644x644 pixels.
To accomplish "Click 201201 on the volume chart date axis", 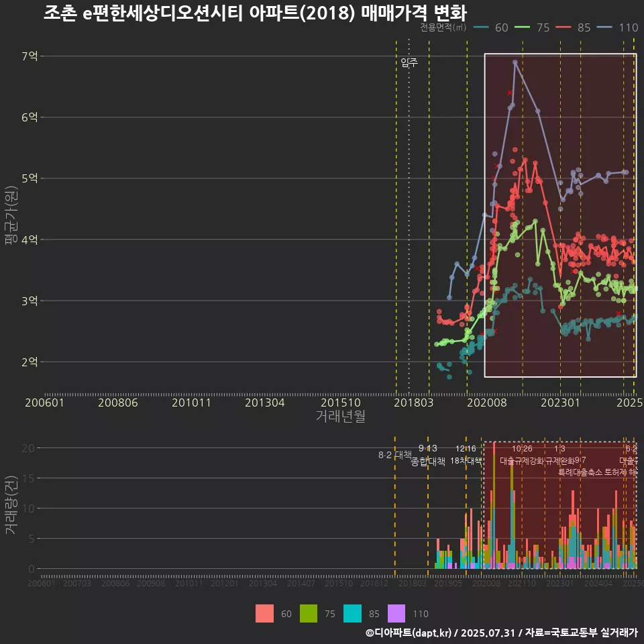I will pos(224,583).
